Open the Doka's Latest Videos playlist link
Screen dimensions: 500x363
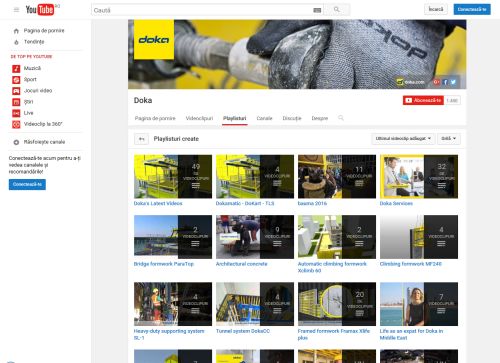158,203
